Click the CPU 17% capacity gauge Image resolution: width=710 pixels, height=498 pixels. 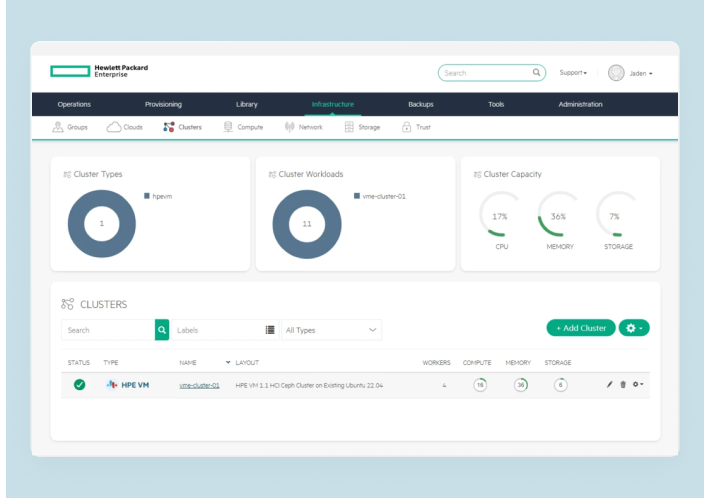[501, 214]
